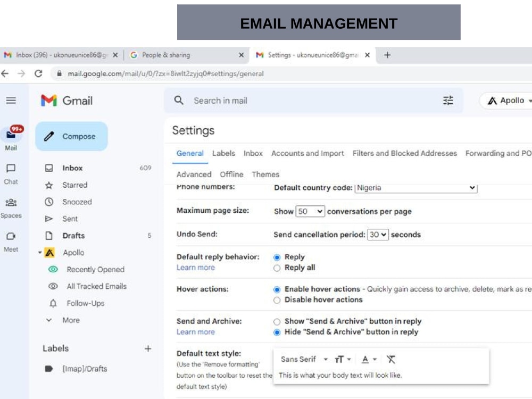Click Learn more under Send and Archive
532x399 pixels.
tap(195, 332)
